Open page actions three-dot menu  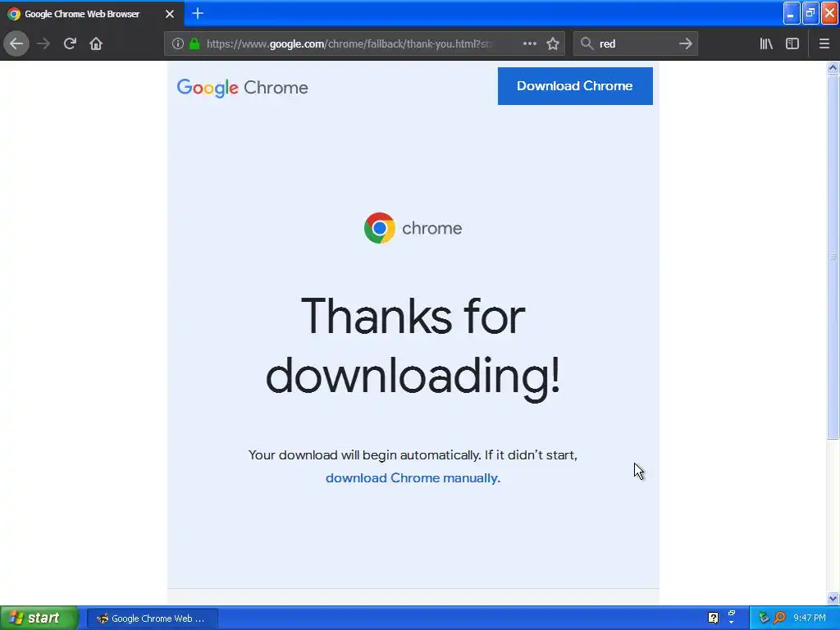click(x=529, y=43)
